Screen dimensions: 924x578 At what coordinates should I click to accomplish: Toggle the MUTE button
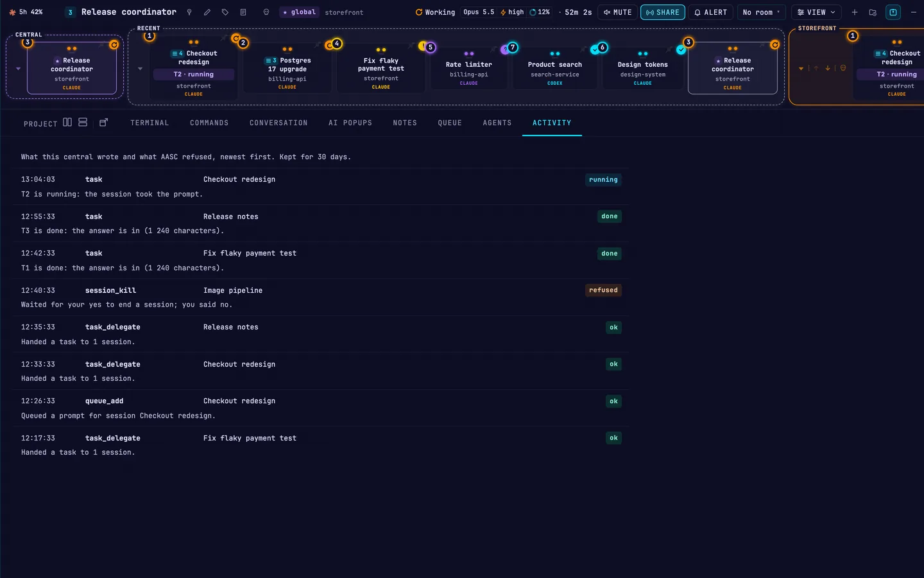617,12
